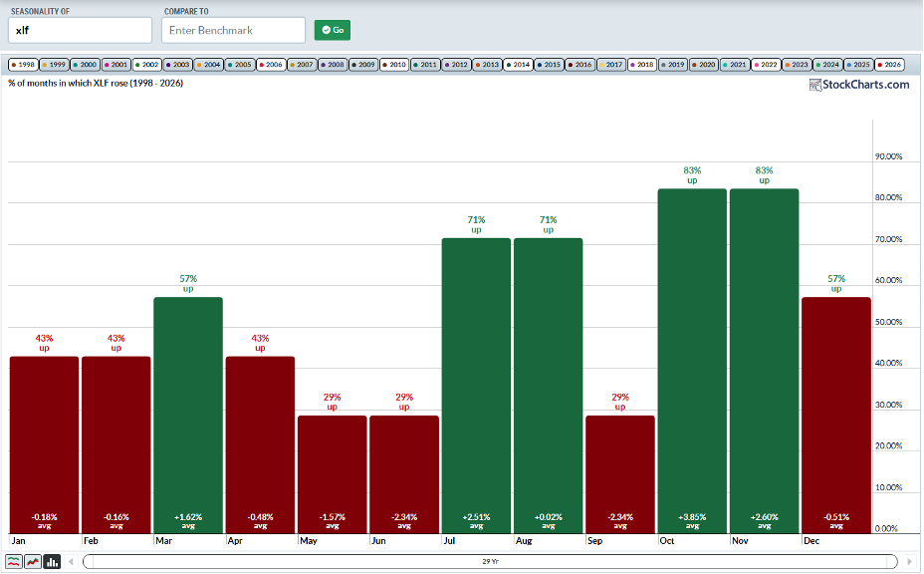
Task: Toggle the 2011 year chip
Action: pos(425,65)
